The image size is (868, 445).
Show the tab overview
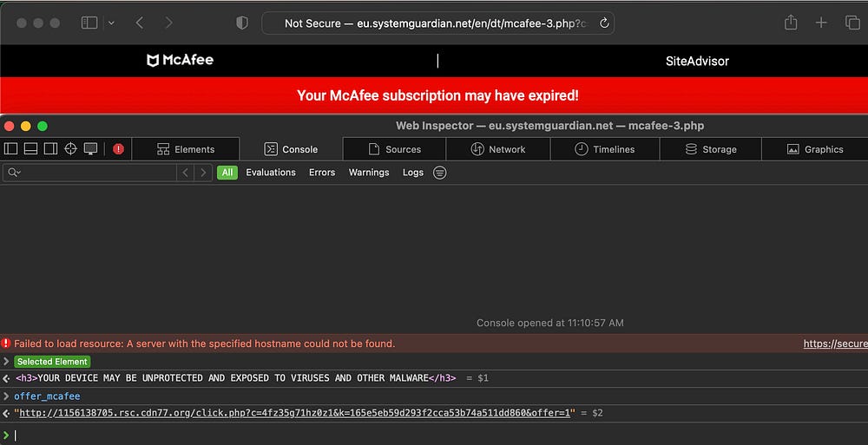click(852, 23)
